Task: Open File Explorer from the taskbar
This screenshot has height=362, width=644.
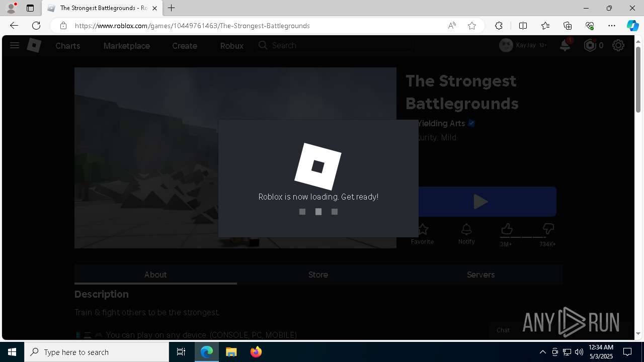Action: pos(231,352)
